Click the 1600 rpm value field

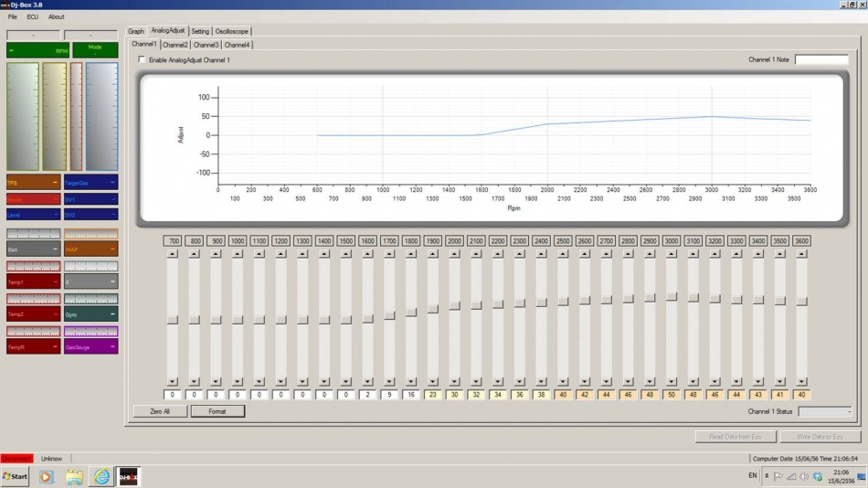click(x=367, y=395)
